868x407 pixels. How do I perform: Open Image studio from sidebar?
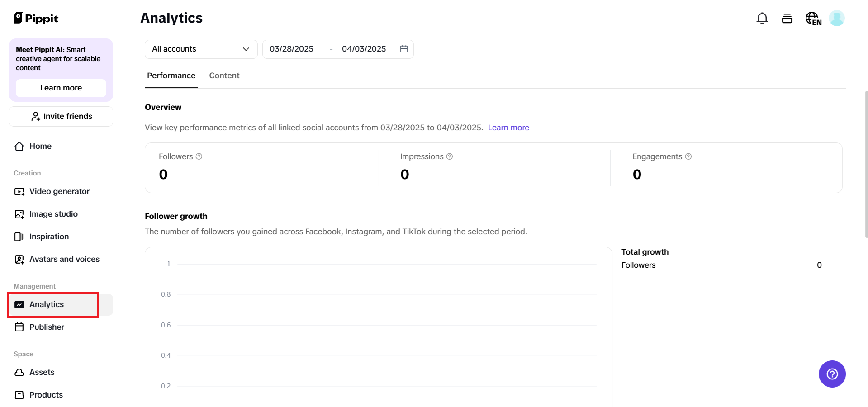(53, 214)
